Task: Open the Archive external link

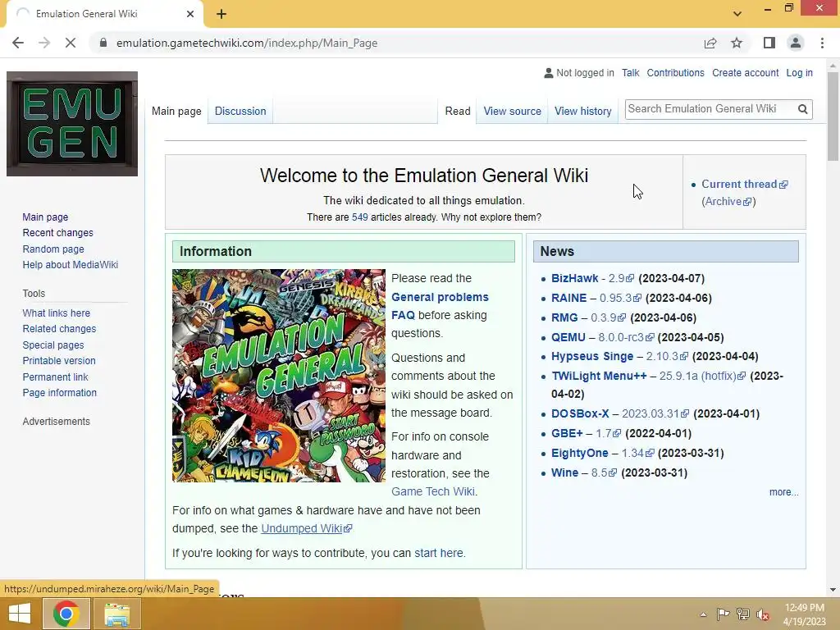Action: (x=728, y=202)
